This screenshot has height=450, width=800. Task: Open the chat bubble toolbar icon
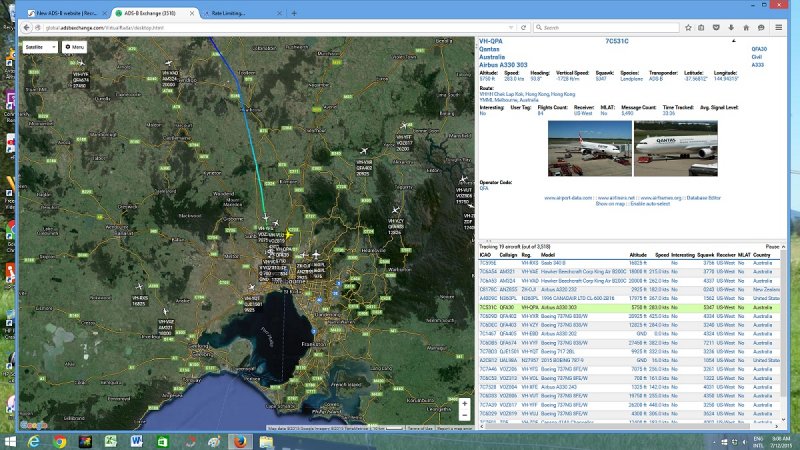761,28
